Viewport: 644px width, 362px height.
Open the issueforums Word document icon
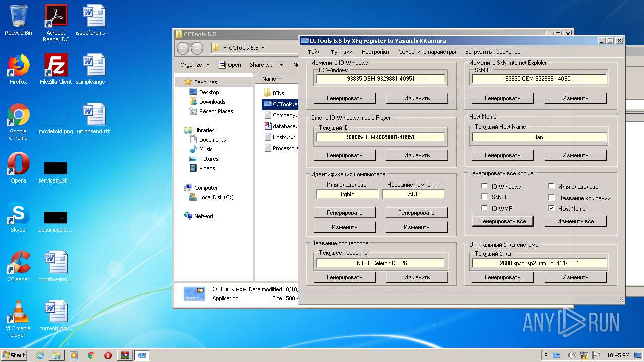94,20
